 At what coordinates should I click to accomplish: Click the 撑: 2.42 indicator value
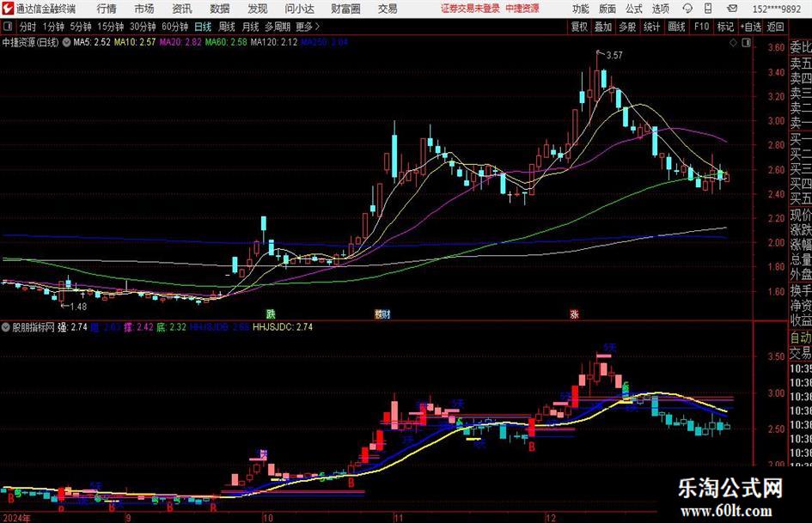[x=138, y=327]
